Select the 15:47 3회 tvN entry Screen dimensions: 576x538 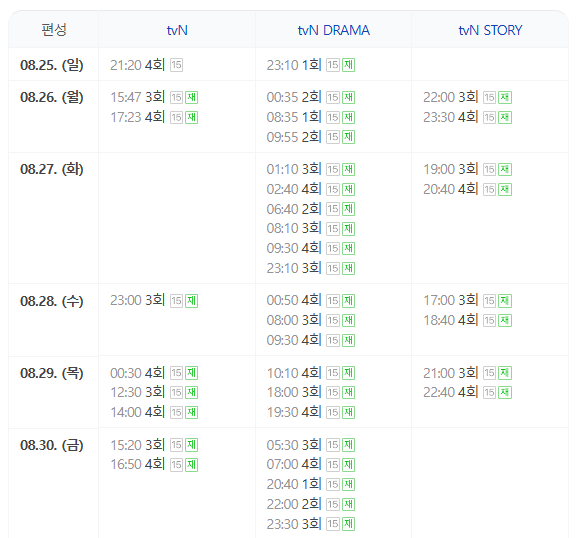(x=137, y=98)
